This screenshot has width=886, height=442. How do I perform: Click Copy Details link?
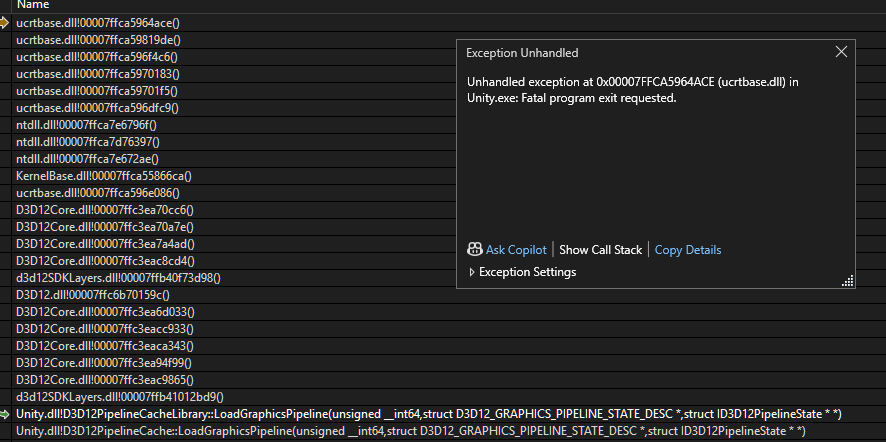coord(688,250)
